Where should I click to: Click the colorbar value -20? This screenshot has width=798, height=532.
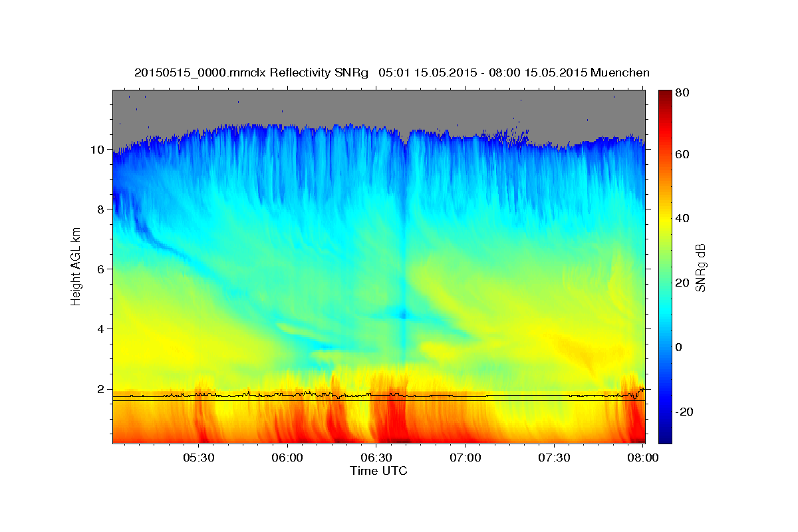(684, 412)
